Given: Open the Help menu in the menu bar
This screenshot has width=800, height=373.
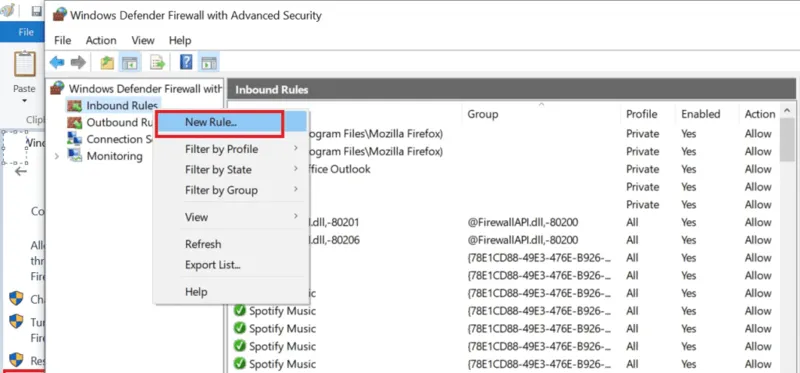Looking at the screenshot, I should coord(180,40).
